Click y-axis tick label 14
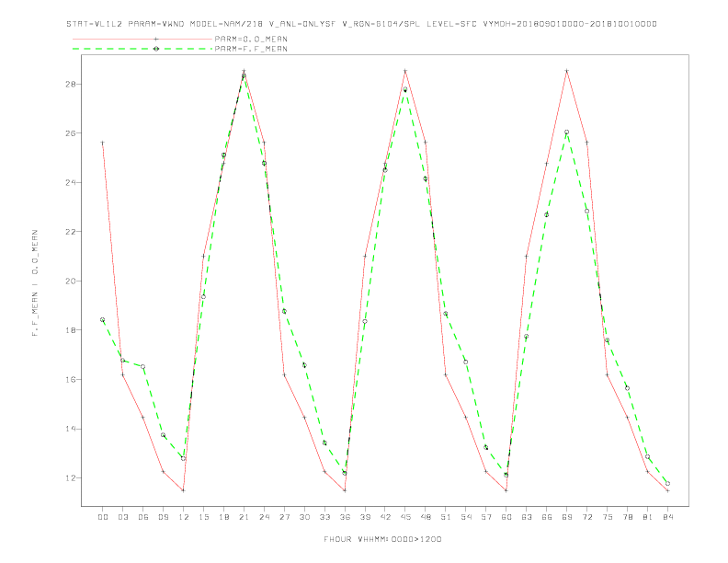728x563 pixels. (71, 429)
